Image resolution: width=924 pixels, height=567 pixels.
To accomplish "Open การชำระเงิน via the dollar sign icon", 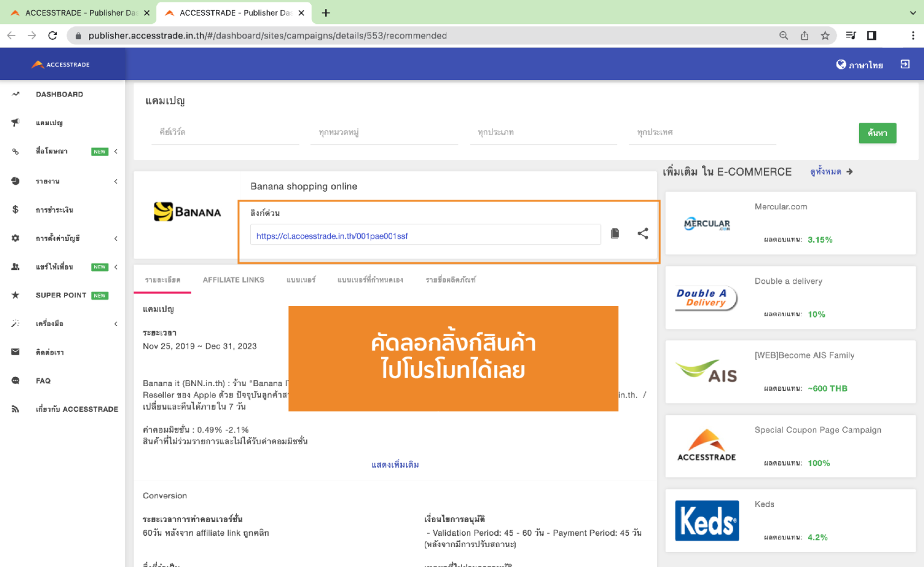I will [x=15, y=209].
